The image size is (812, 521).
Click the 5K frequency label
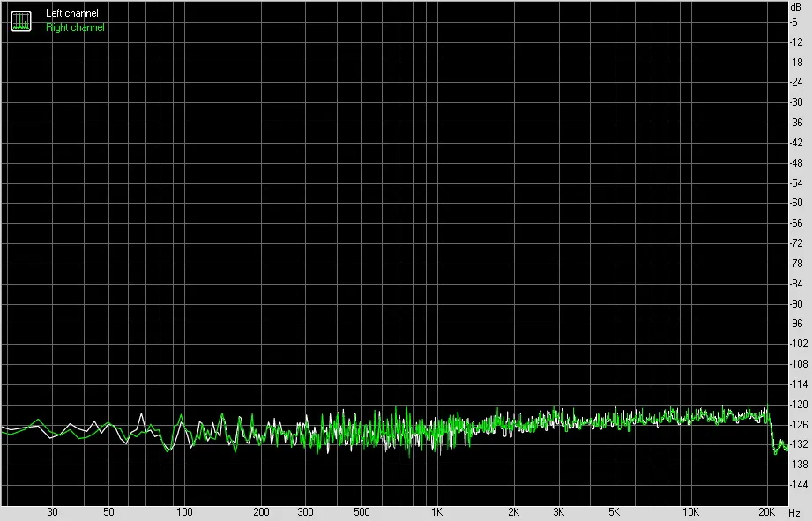click(x=615, y=512)
